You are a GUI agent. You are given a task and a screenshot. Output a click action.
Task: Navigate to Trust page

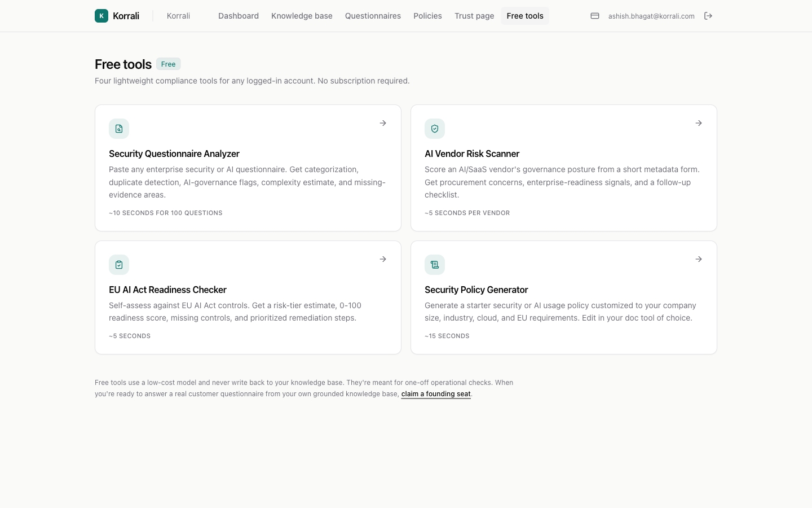pos(474,16)
